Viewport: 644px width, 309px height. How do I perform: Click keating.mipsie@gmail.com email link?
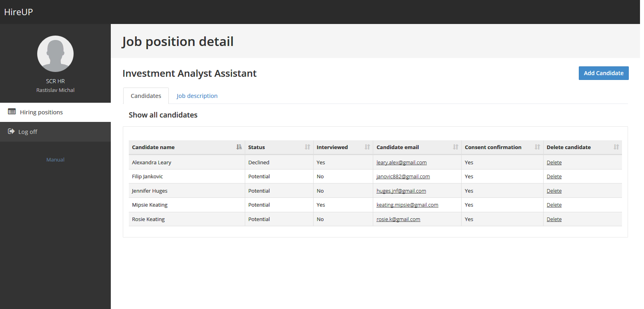point(407,205)
